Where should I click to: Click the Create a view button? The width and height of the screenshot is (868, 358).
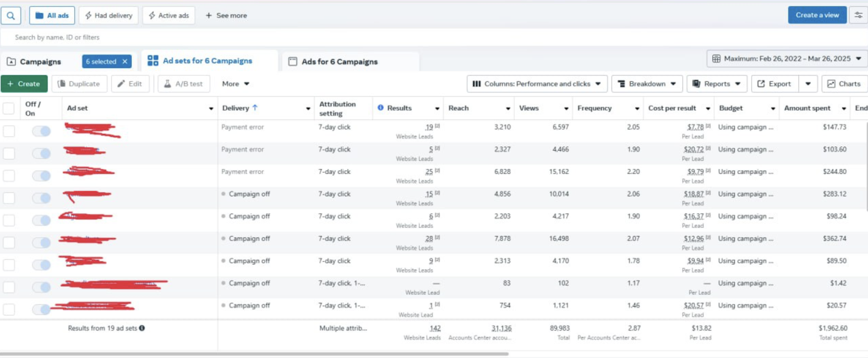click(x=817, y=15)
